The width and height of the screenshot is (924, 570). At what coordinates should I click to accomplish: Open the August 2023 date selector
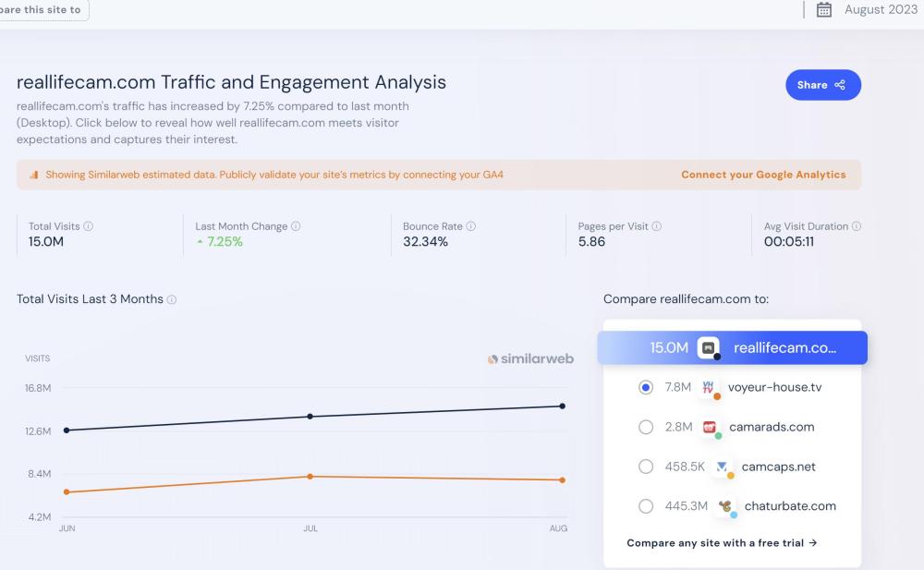880,10
